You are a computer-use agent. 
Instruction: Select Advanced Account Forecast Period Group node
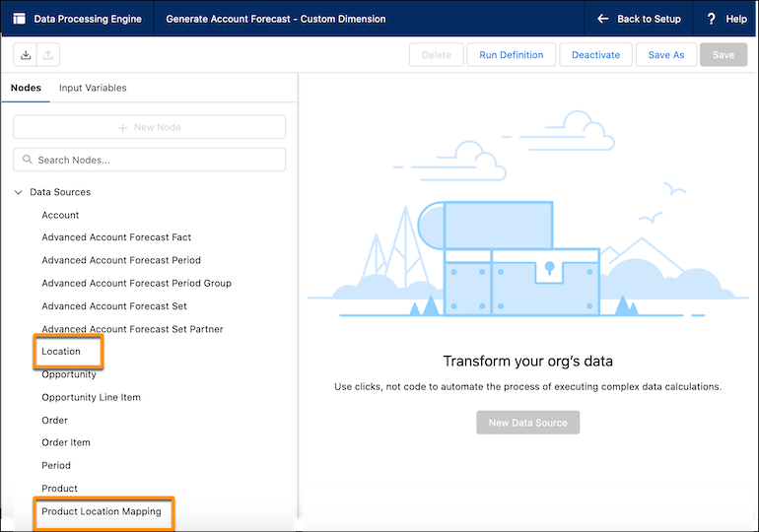click(136, 283)
